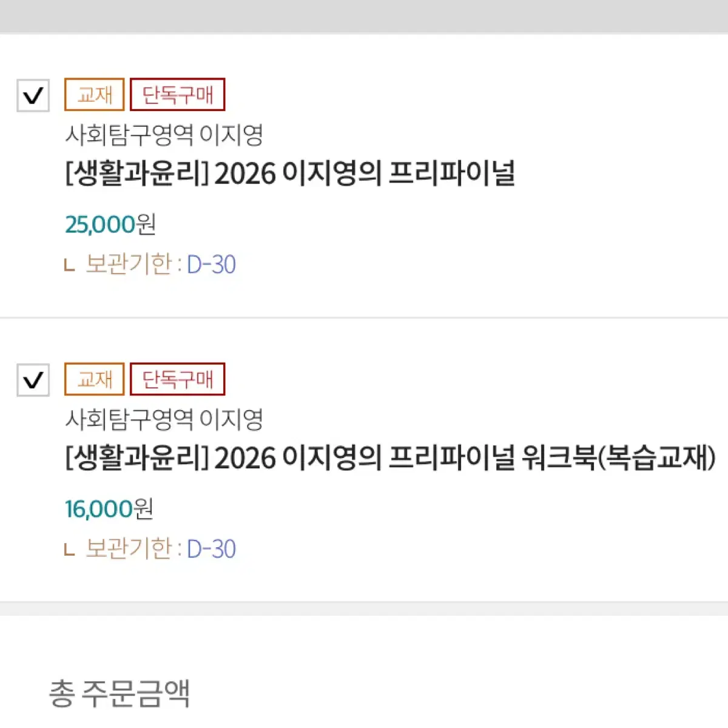Uncheck the 프리파이널 25,000원 item checkbox
The height and width of the screenshot is (728, 728).
coord(33,95)
